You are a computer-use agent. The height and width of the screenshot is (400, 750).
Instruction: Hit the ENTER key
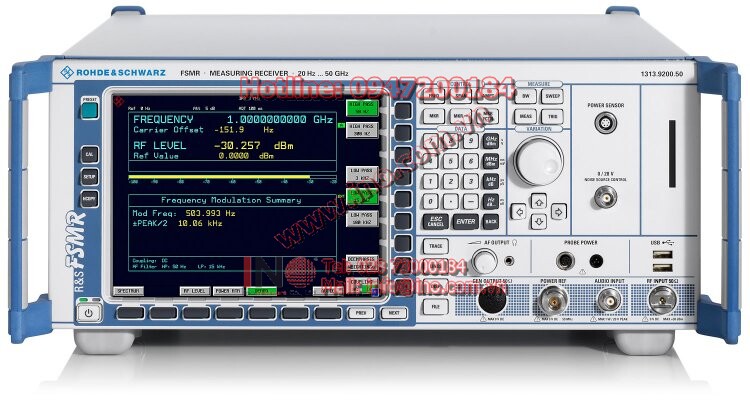pyautogui.click(x=465, y=222)
